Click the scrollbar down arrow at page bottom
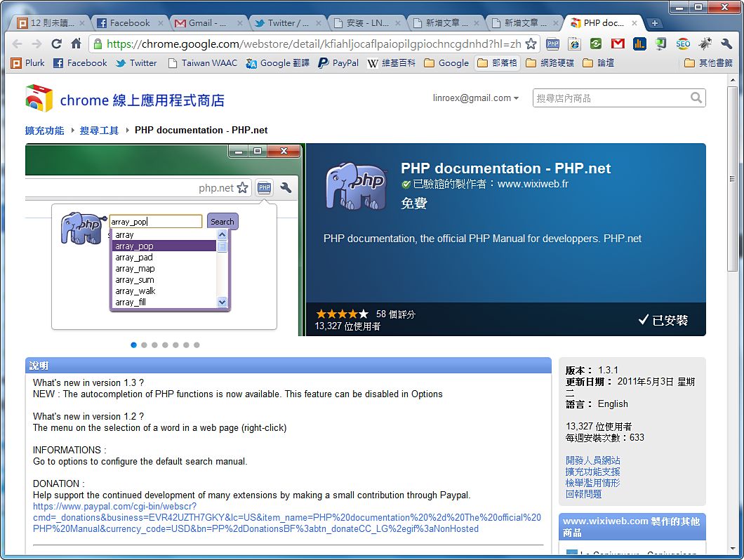Viewport: 744px width, 560px height. coord(733,549)
